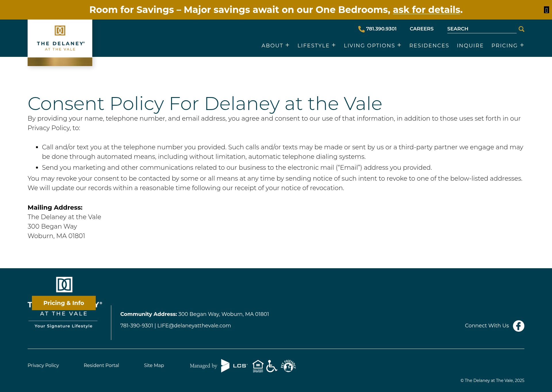Open the Careers link
Viewport: 552px width, 392px height.
click(421, 29)
